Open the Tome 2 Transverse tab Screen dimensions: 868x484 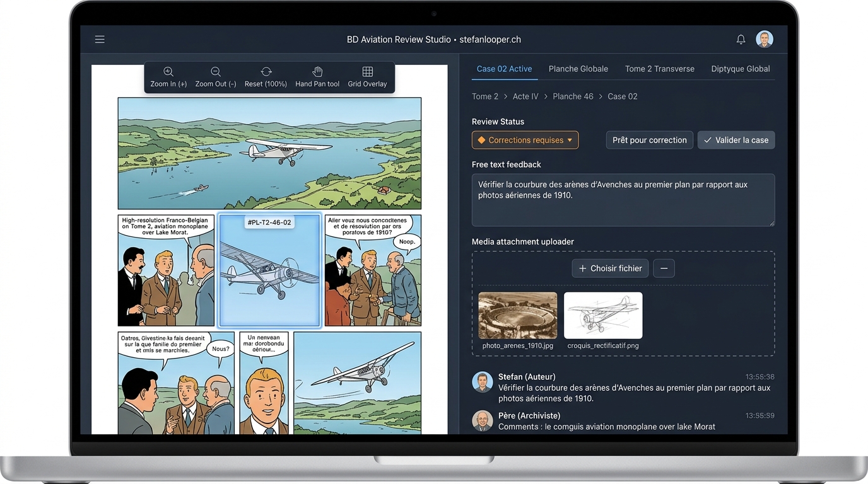(x=660, y=69)
